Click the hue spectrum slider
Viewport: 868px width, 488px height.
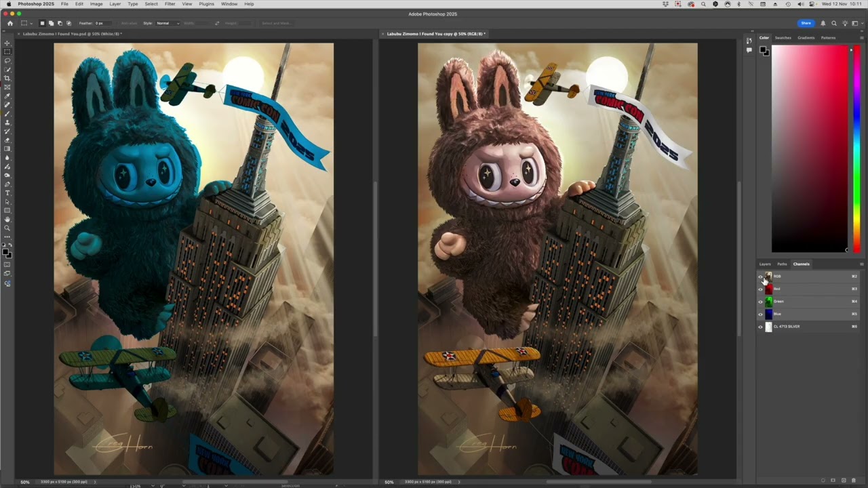(x=857, y=149)
